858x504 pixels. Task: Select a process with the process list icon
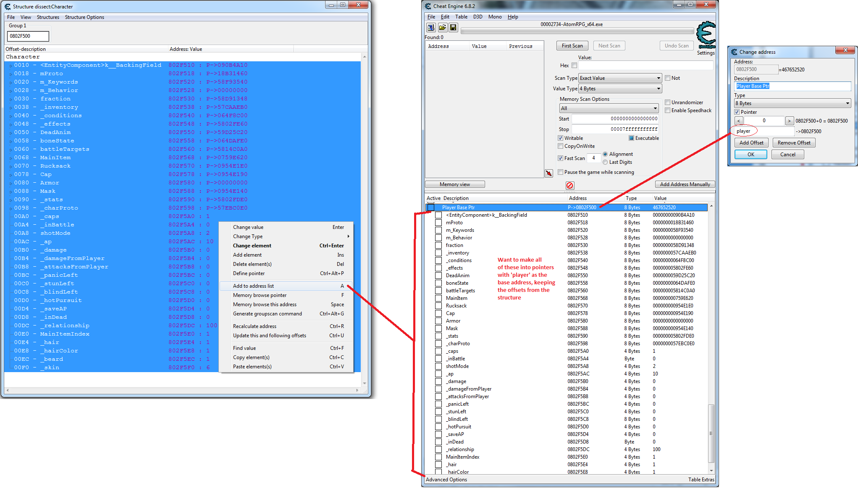point(431,27)
